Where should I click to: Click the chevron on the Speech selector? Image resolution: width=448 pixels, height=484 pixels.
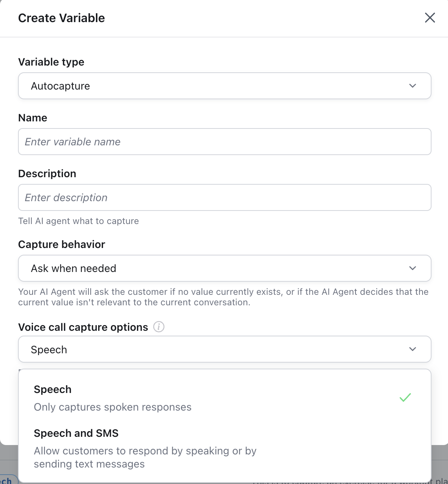(412, 349)
